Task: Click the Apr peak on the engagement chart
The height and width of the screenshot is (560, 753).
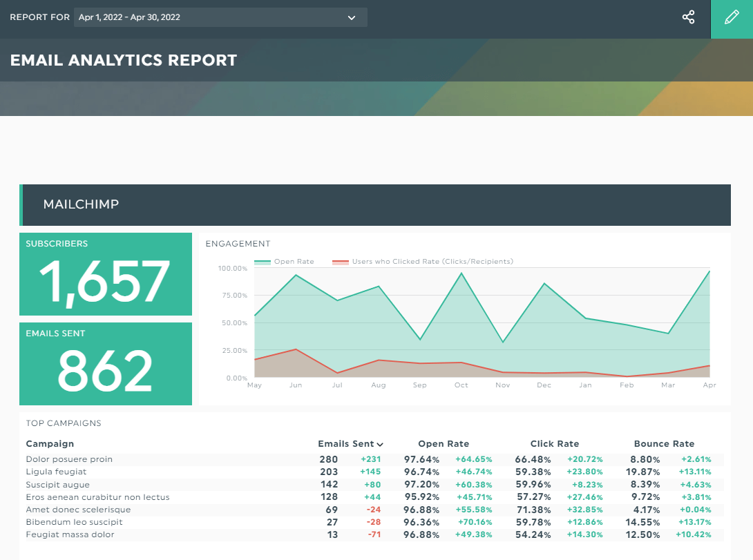Action: click(710, 271)
